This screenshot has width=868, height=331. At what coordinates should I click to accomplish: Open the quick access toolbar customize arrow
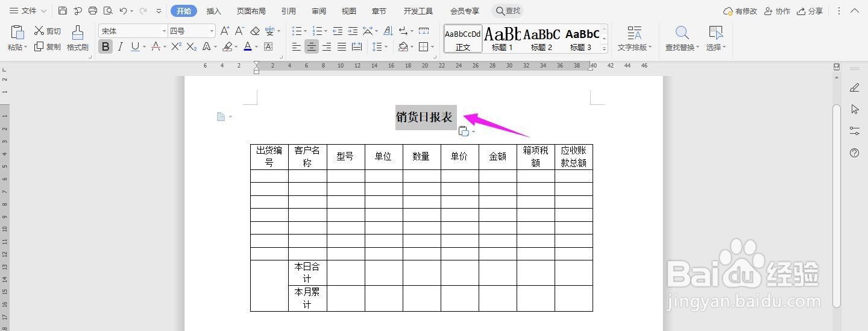click(159, 11)
